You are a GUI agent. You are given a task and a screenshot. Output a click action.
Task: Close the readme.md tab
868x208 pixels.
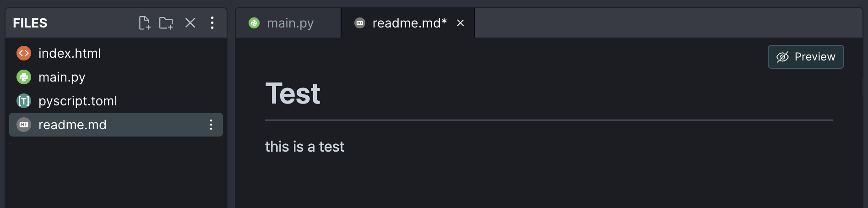pyautogui.click(x=461, y=23)
